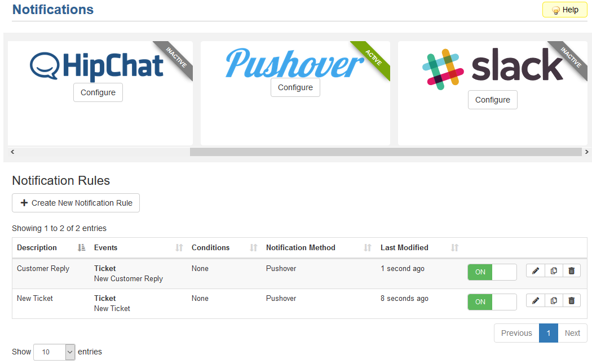592x364 pixels.
Task: Click the horizontal scrollbar under provider cards
Action: point(385,152)
